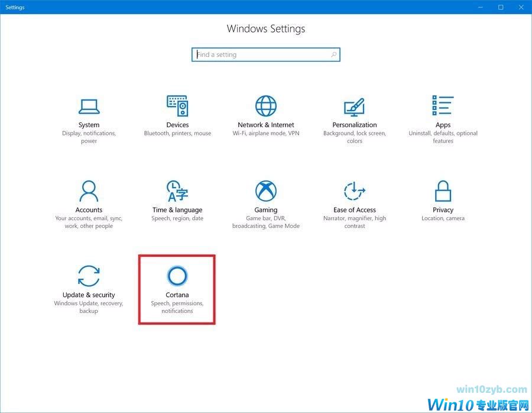Click the Time & language icon
The height and width of the screenshot is (413, 532).
click(x=177, y=191)
